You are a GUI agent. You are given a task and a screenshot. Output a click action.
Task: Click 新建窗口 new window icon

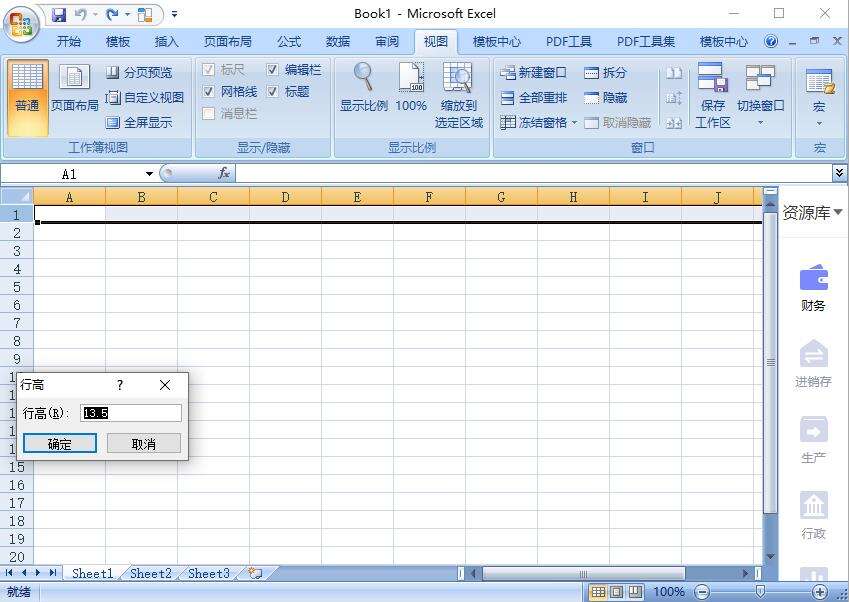pyautogui.click(x=508, y=73)
